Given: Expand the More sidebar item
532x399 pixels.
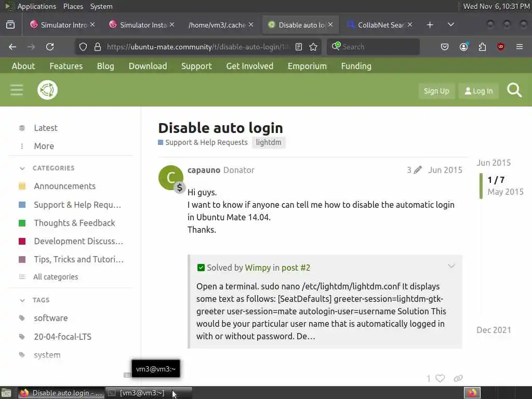Looking at the screenshot, I should click(x=44, y=146).
